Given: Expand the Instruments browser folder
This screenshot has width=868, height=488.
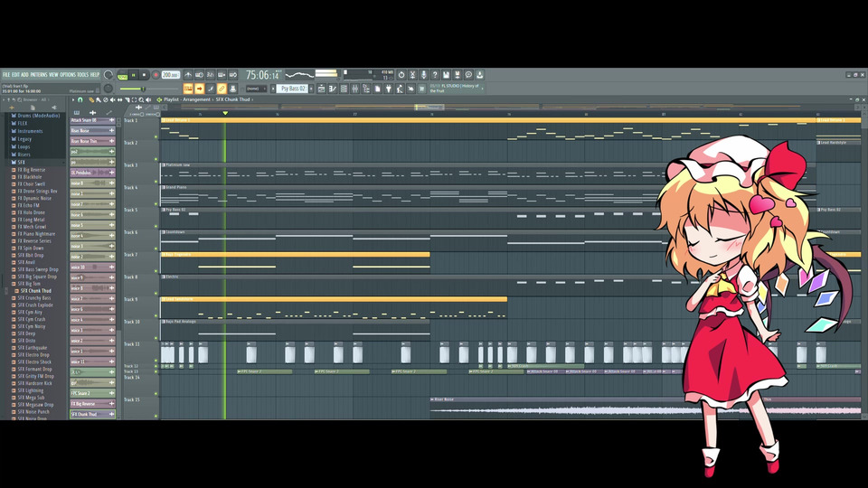Looking at the screenshot, I should click(30, 131).
